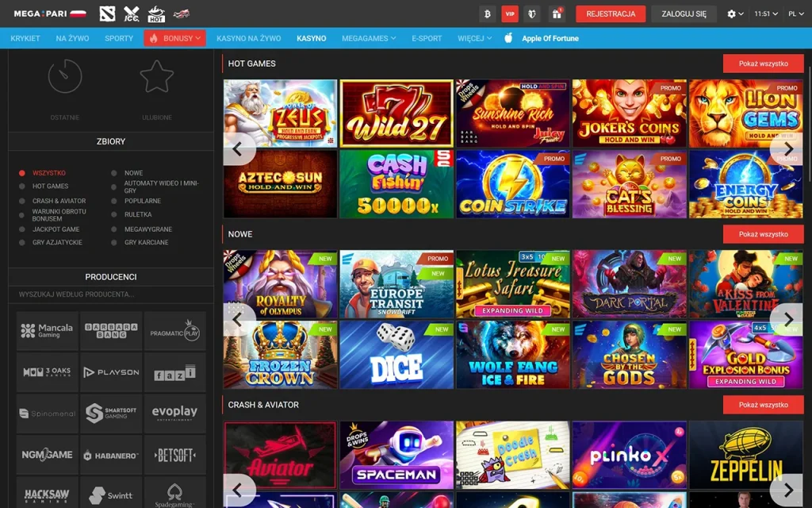Open the Ulubione favorites star icon
This screenshot has height=508, width=812.
coord(157,76)
